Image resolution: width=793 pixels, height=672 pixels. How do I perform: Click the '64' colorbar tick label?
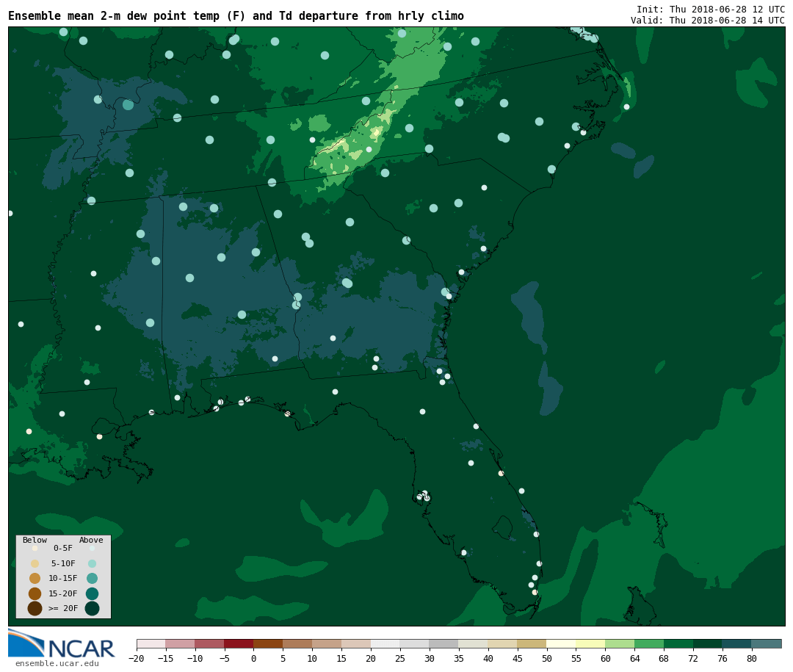[634, 658]
